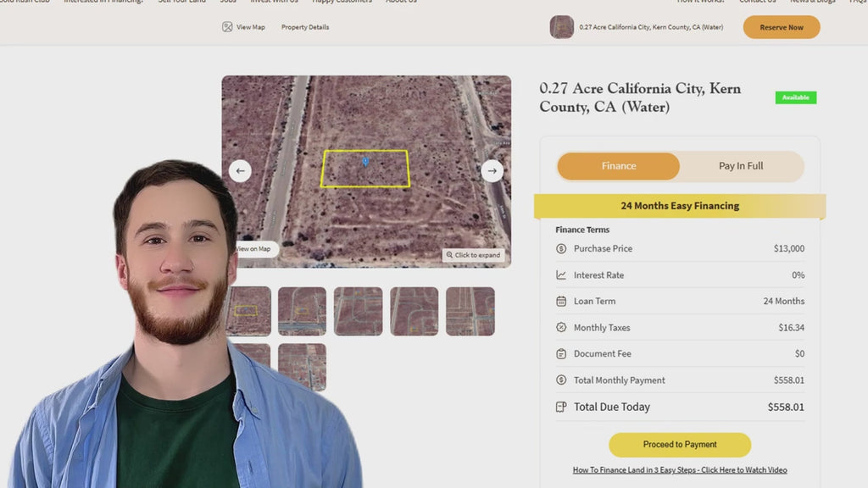Viewport: 868px width, 488px height.
Task: Click the dollar icon beside Purchase Price
Action: [561, 249]
